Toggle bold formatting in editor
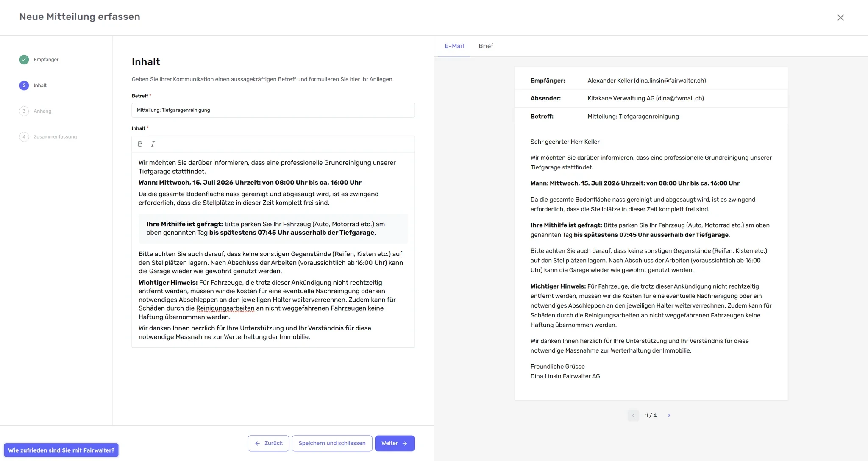Image resolution: width=868 pixels, height=461 pixels. click(x=140, y=144)
